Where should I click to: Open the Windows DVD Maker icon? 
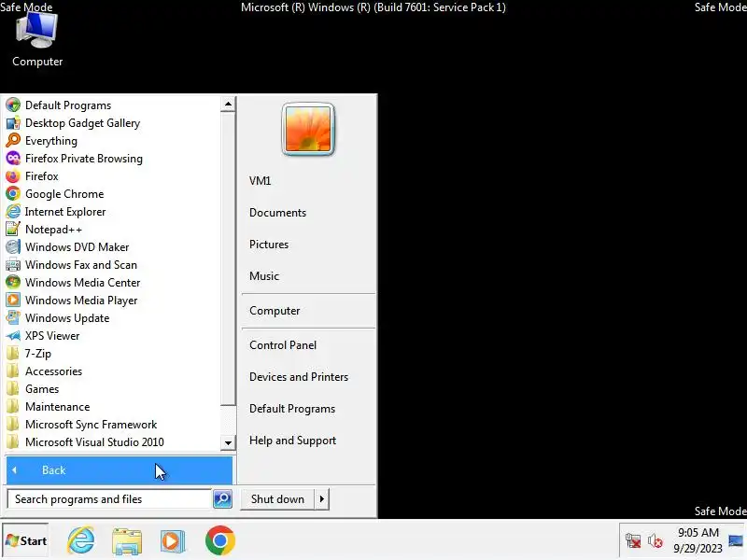click(13, 246)
